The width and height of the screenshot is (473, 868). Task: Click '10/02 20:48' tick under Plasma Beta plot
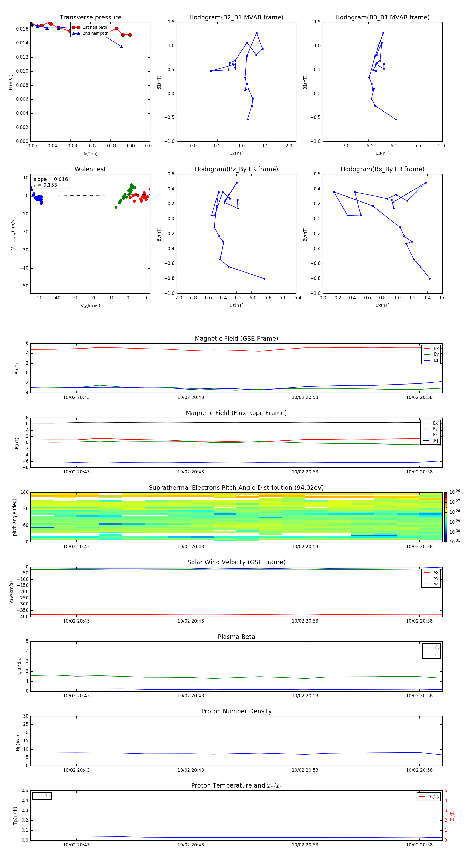tap(191, 695)
